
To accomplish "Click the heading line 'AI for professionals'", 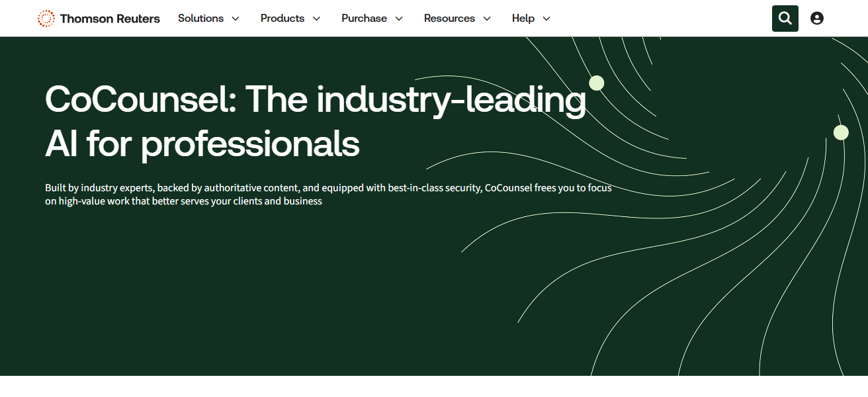I will (x=202, y=144).
